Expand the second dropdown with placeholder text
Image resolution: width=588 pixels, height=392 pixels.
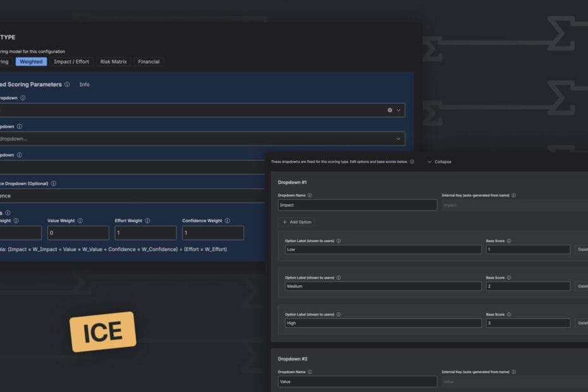[x=398, y=138]
